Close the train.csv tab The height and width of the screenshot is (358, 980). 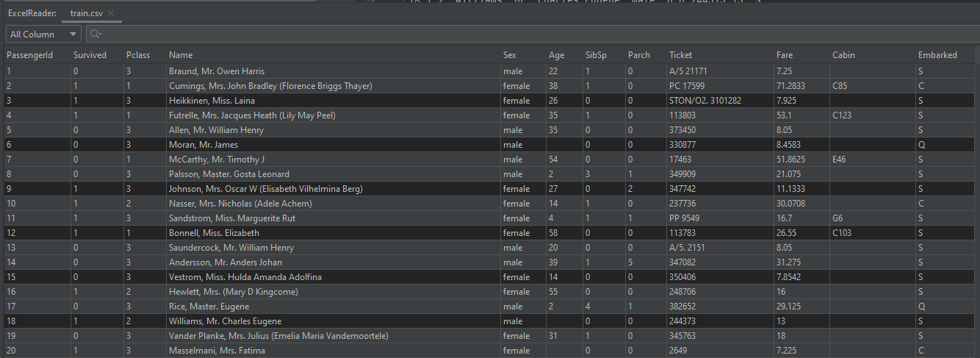111,14
